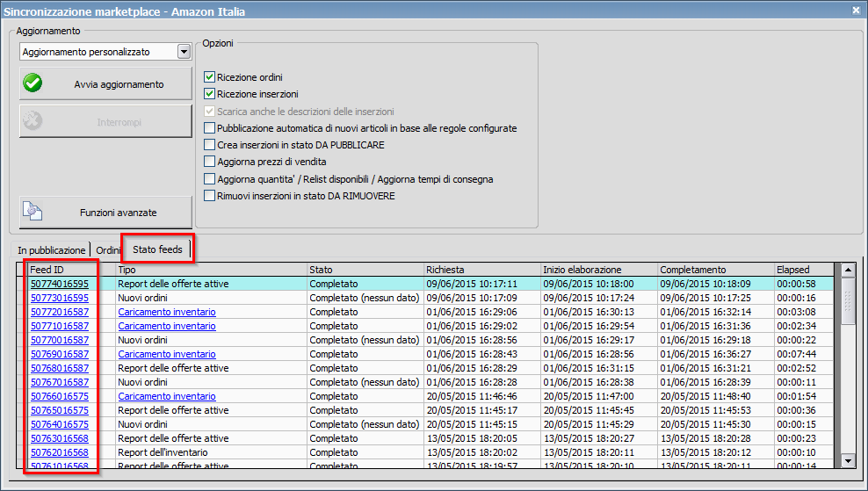Open Caricamento inventario link for feed 50766016575
868x491 pixels.
167,396
